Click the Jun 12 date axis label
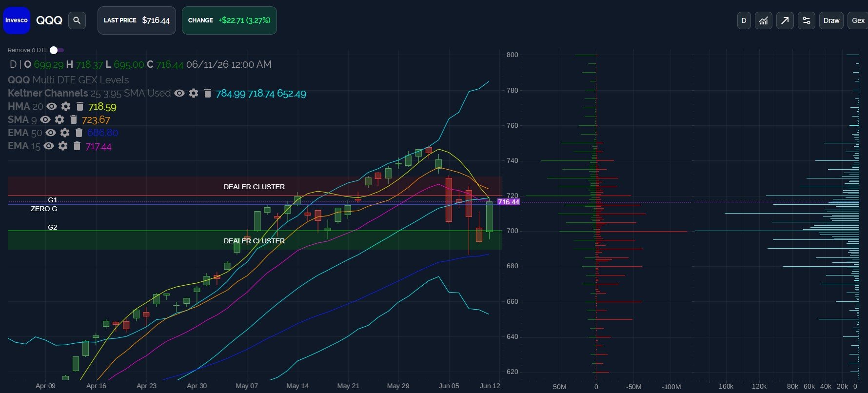This screenshot has width=868, height=393. tap(490, 386)
